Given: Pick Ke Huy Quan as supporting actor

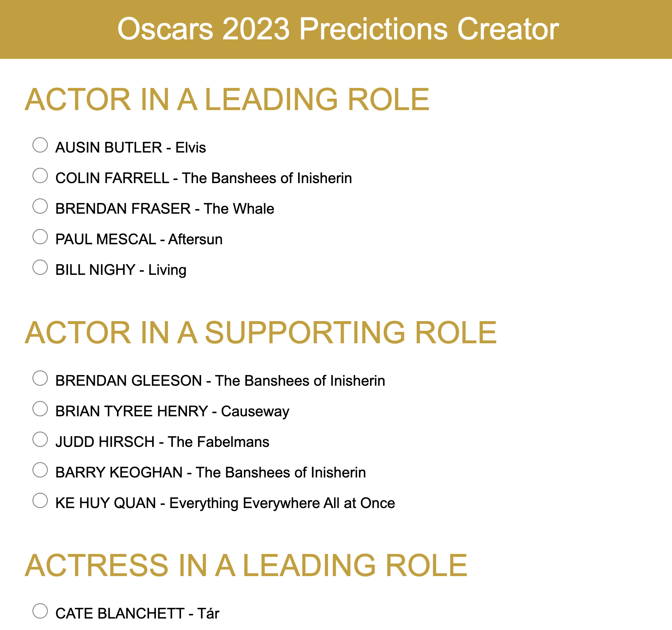Looking at the screenshot, I should tap(40, 501).
